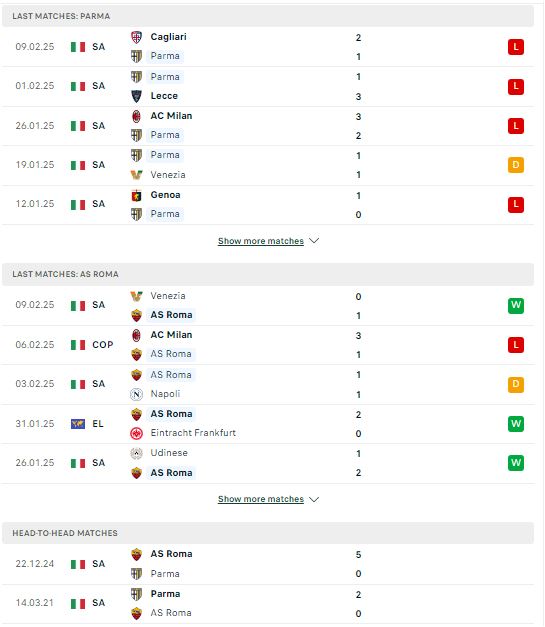Open the Eintracht Frankfurt team link
The image size is (545, 627).
click(x=193, y=433)
